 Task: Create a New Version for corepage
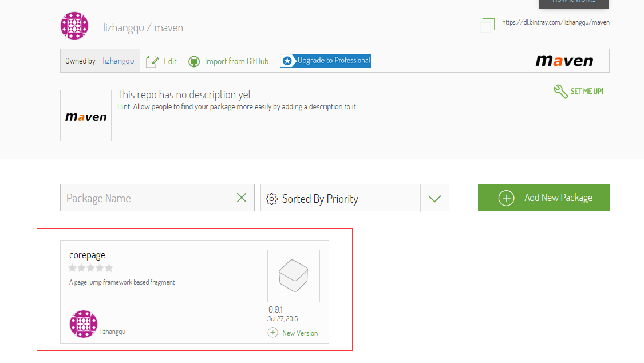tap(300, 333)
